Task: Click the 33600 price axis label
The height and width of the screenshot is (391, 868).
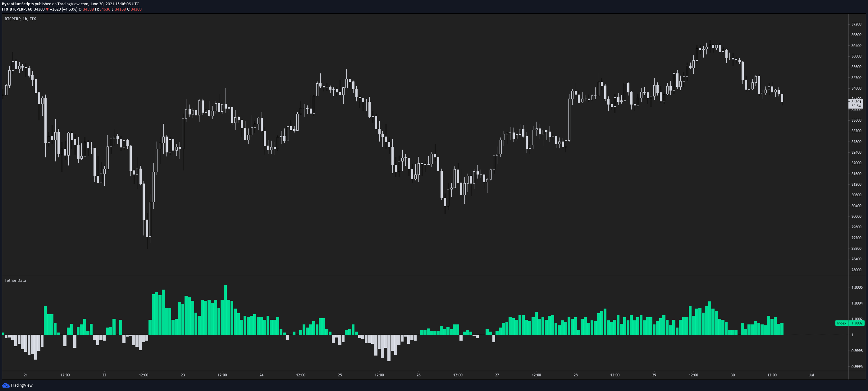Action: (856, 120)
